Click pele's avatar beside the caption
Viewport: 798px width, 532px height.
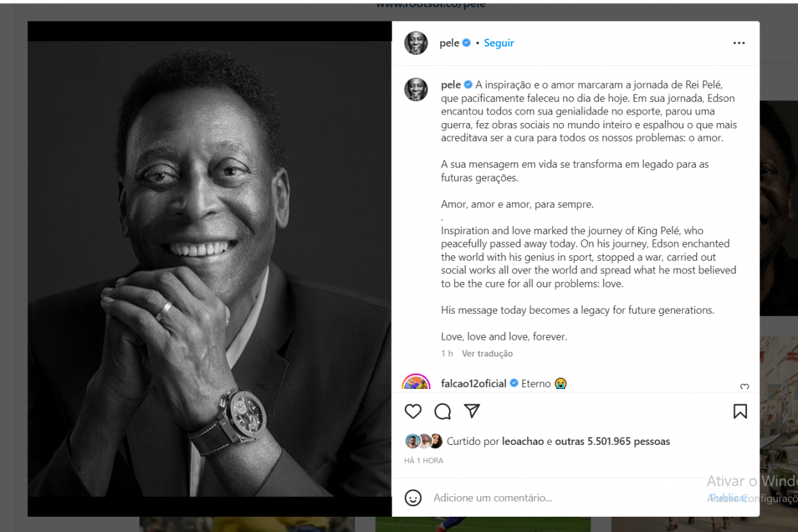tap(416, 89)
